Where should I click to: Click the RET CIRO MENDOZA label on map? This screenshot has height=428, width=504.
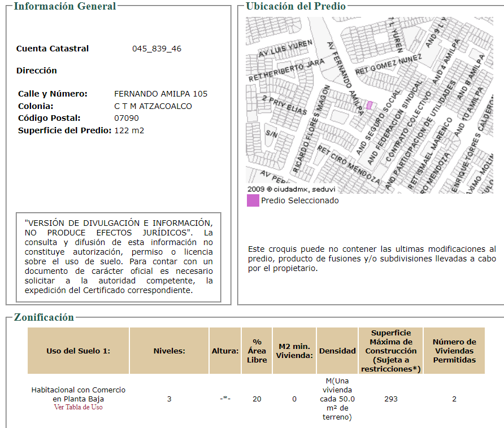coord(349,164)
